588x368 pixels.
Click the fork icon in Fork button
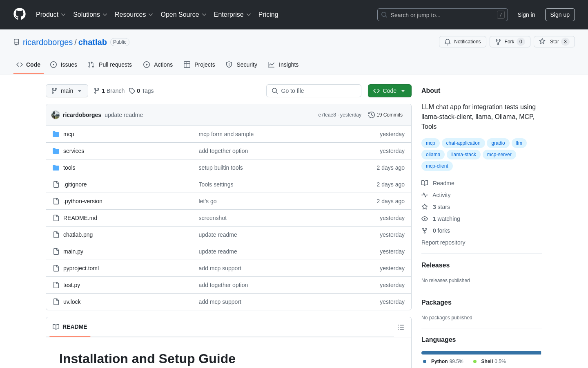click(498, 42)
